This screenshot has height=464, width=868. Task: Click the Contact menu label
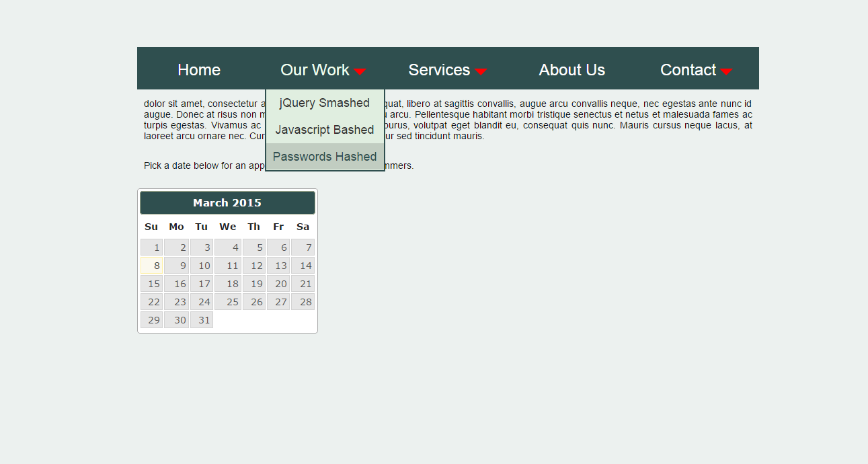pyautogui.click(x=688, y=70)
